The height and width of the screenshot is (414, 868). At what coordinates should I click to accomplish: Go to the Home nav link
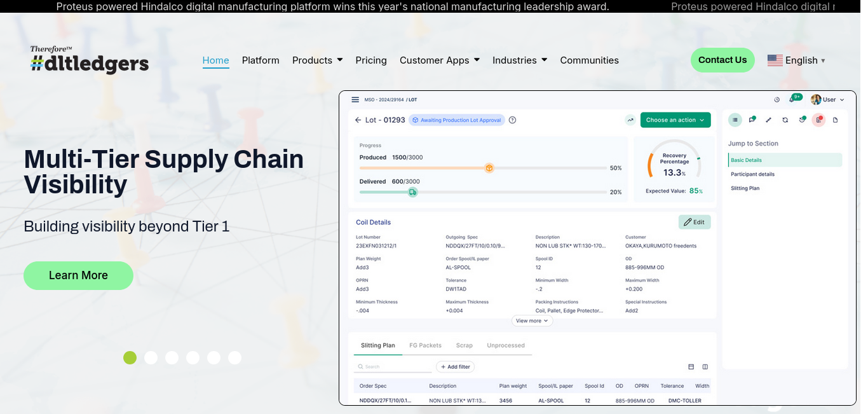215,60
